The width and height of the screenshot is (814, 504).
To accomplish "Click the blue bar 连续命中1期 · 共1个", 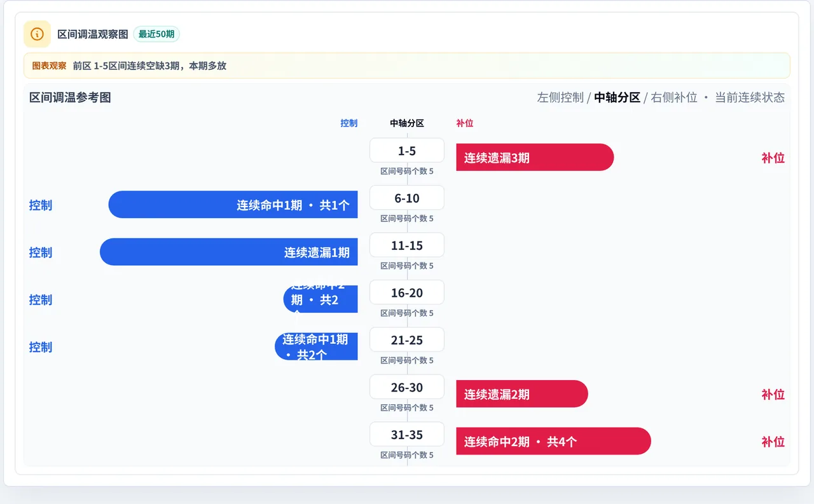I will (233, 205).
